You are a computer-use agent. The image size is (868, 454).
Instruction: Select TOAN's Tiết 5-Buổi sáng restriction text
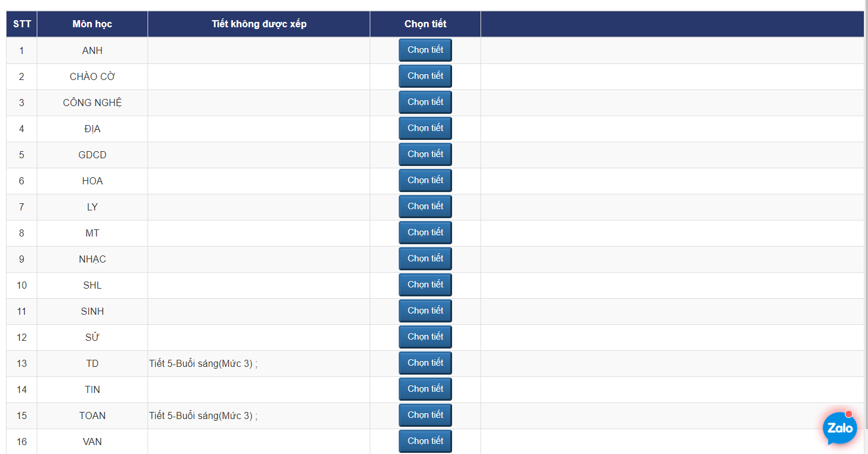[203, 416]
